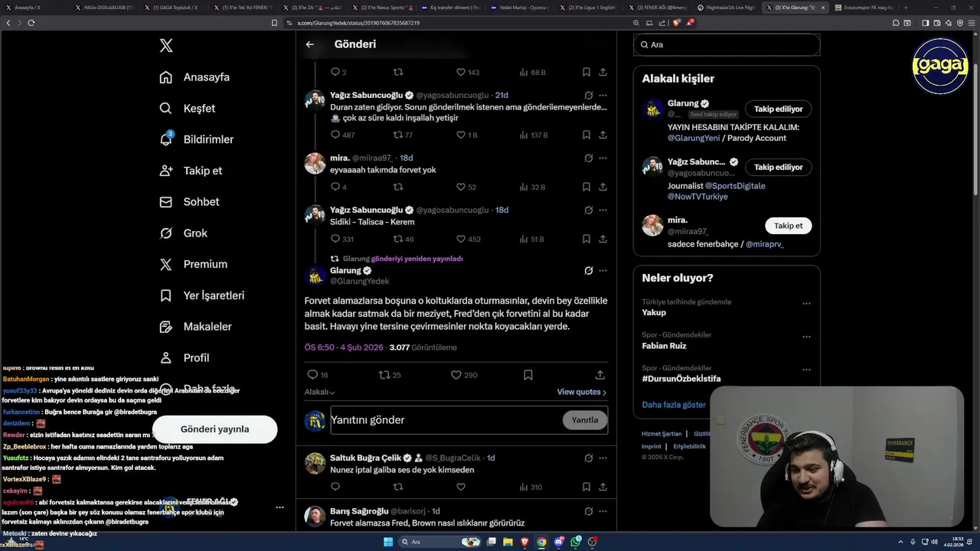Open the View quotes link
The image size is (980, 551).
582,392
